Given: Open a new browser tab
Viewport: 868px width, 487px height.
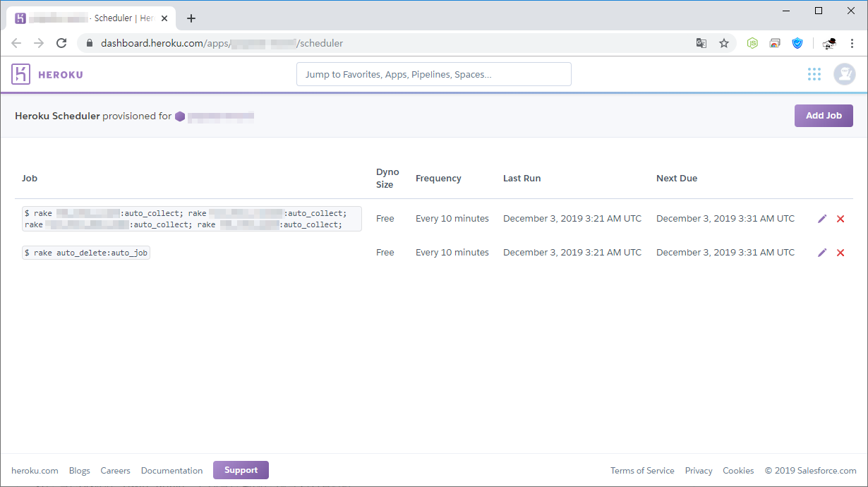Looking at the screenshot, I should tap(191, 18).
